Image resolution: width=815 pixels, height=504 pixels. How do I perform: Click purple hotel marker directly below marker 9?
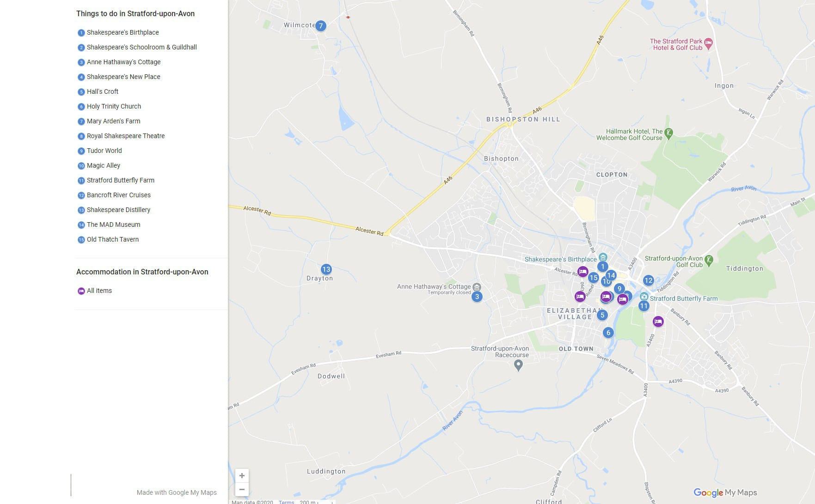click(623, 299)
